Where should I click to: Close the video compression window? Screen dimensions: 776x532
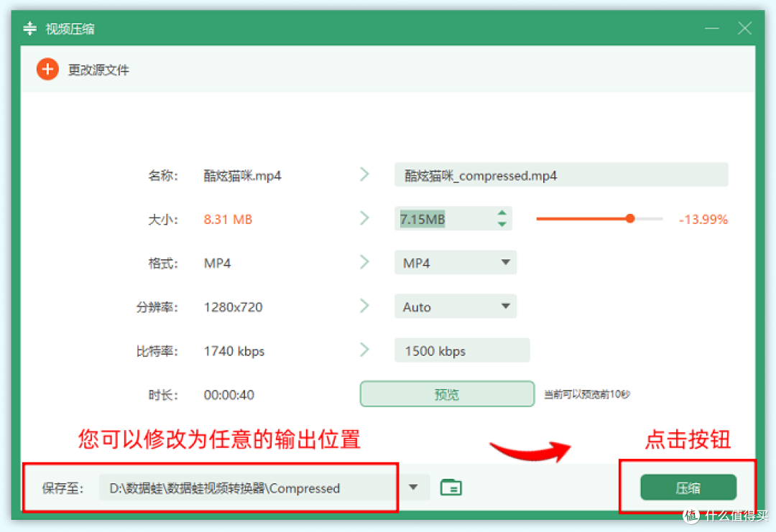(744, 28)
